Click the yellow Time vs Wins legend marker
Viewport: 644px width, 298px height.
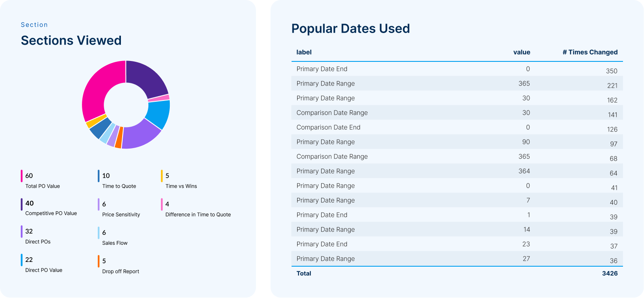coord(162,176)
